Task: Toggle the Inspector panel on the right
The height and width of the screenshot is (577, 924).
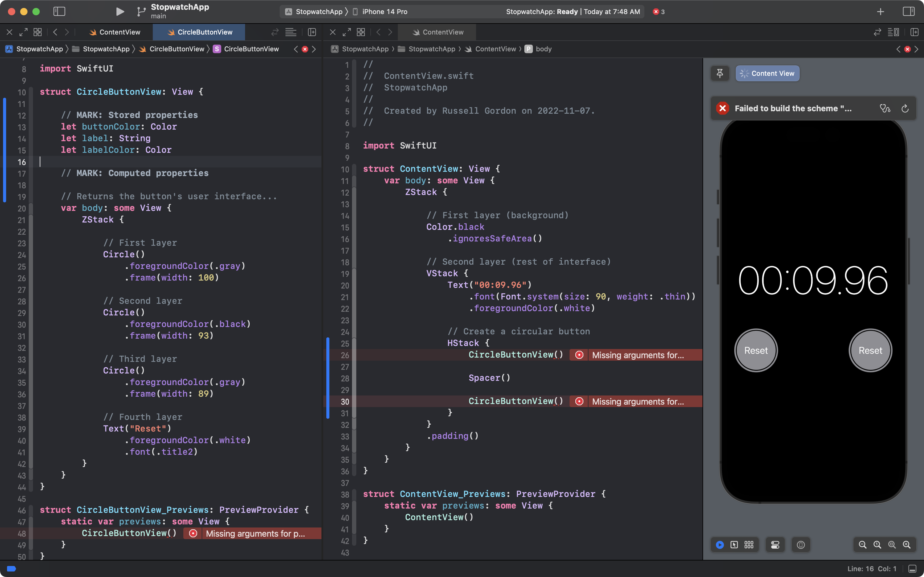Action: coord(908,11)
